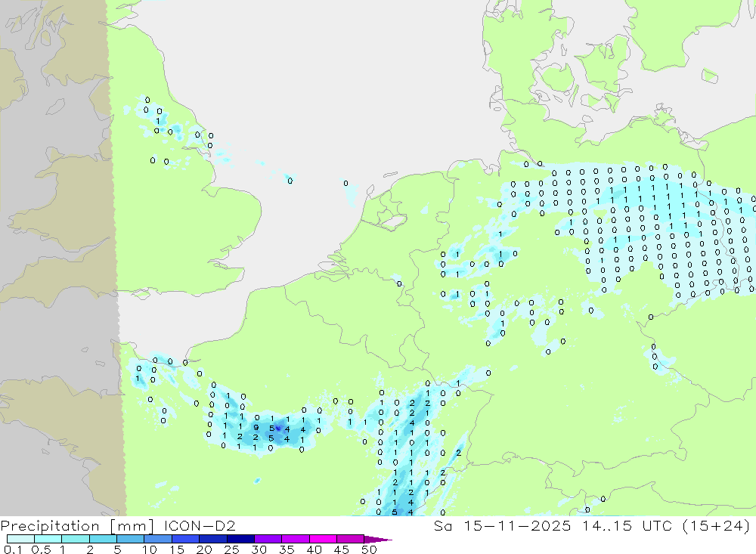This screenshot has height=554, width=756.
Task: Click the '50' legend scale label
Action: point(369,549)
